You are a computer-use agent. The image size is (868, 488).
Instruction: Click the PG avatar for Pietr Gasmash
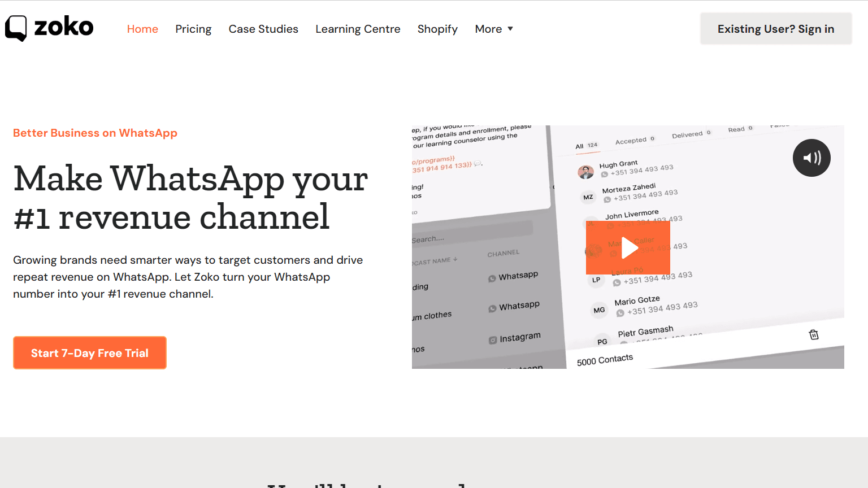[x=602, y=341]
